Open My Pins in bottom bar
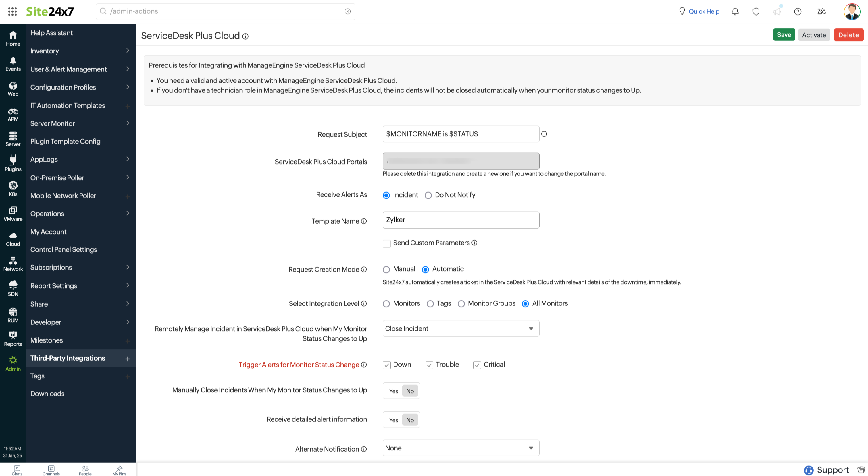Viewport: 868px width, 476px height. [x=119, y=470]
